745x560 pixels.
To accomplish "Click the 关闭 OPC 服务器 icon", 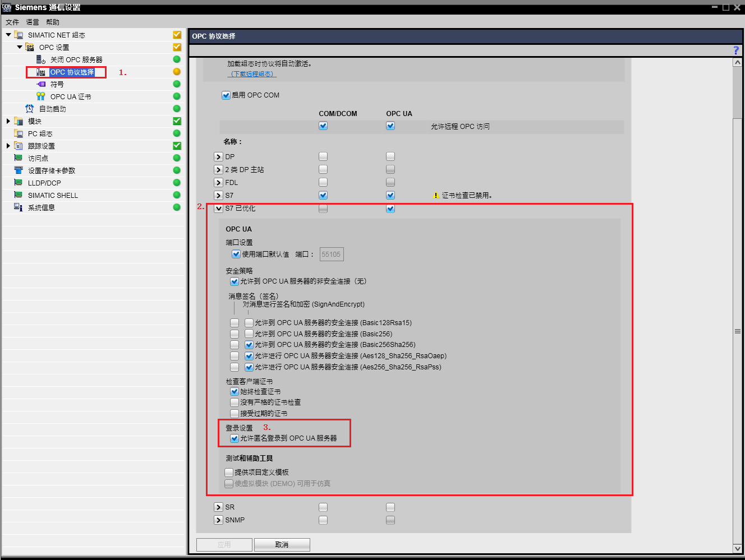I will click(x=40, y=59).
